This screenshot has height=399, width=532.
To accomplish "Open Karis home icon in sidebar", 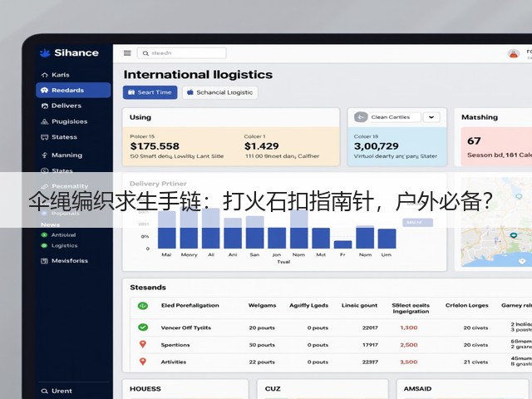I will (x=44, y=75).
